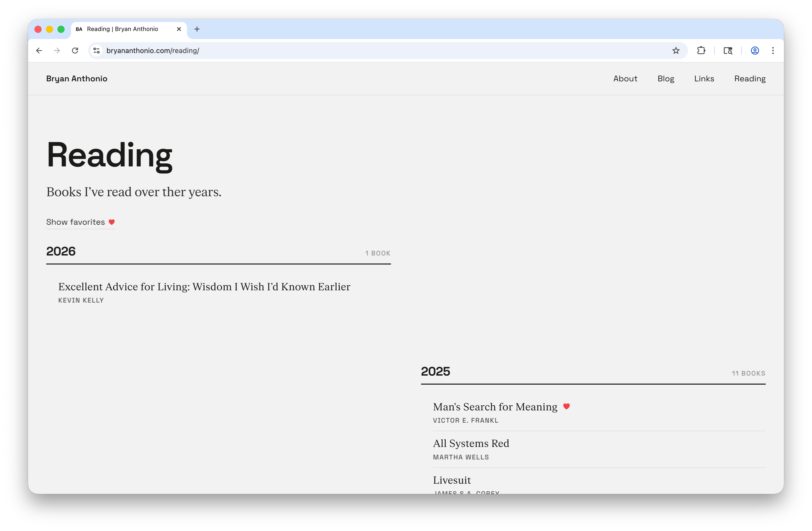Toggle Show favorites filter
This screenshot has width=812, height=531.
(76, 222)
